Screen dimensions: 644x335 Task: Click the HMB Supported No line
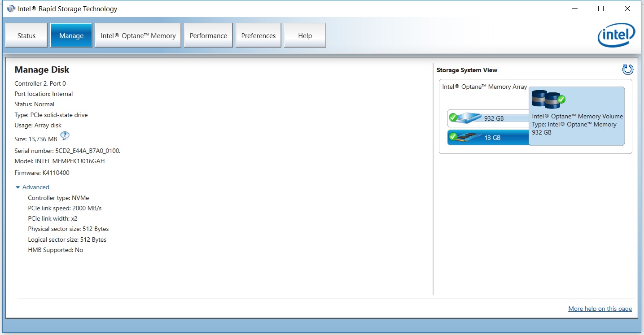pyautogui.click(x=56, y=250)
